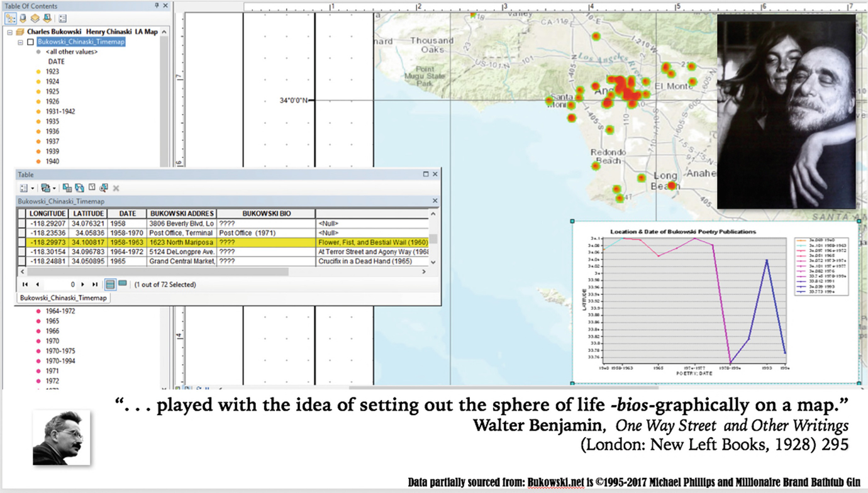Go to next record in Table
This screenshot has width=868, height=493.
pyautogui.click(x=82, y=284)
